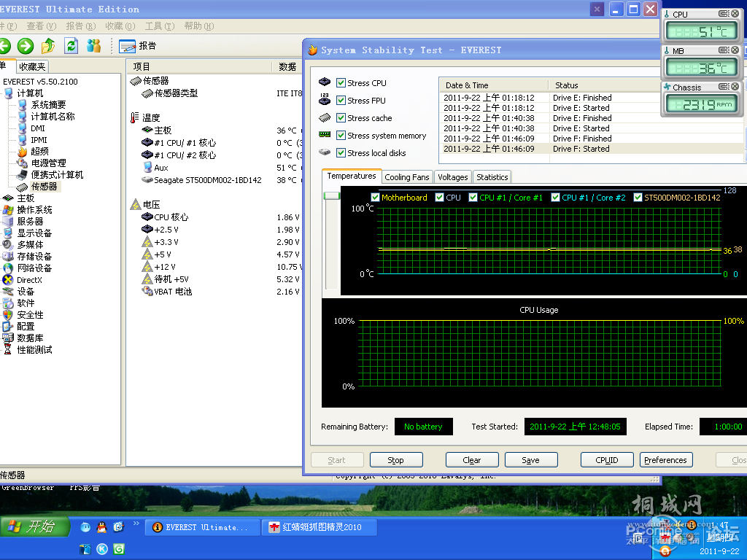This screenshot has height=560, width=747.
Task: Click the green G quick launch icon
Action: pos(119,549)
